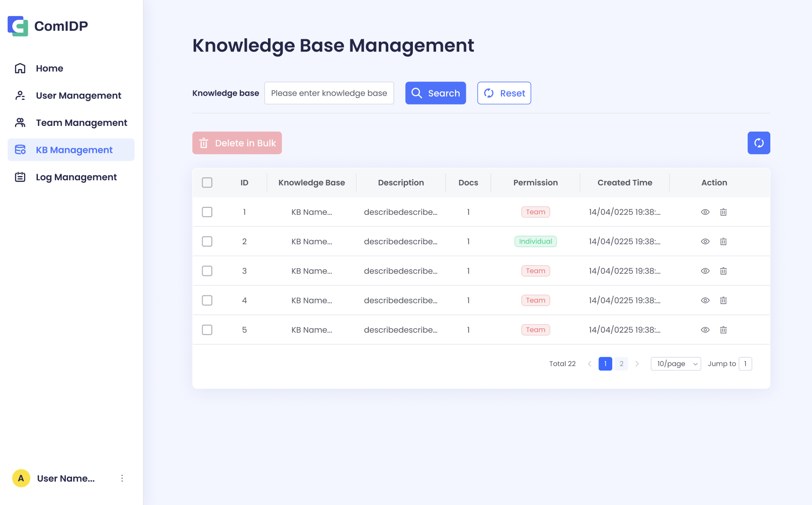Click the Reset button
The width and height of the screenshot is (812, 505).
(x=504, y=93)
